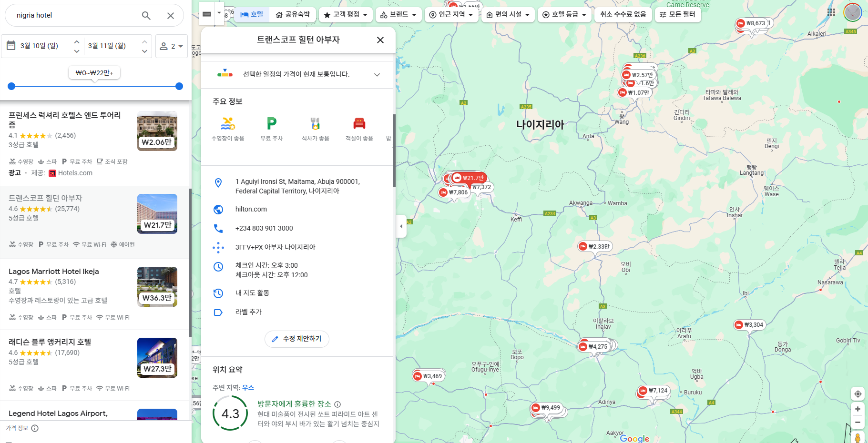Select the Lagos Marriott Hotel Ikeja title
Image resolution: width=868 pixels, height=443 pixels.
(x=54, y=272)
